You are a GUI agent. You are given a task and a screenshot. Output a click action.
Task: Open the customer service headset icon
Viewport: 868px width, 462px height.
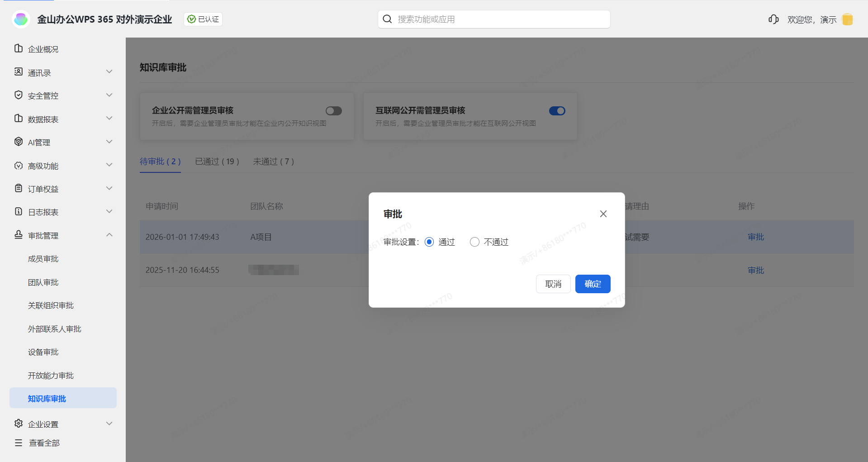coord(773,19)
